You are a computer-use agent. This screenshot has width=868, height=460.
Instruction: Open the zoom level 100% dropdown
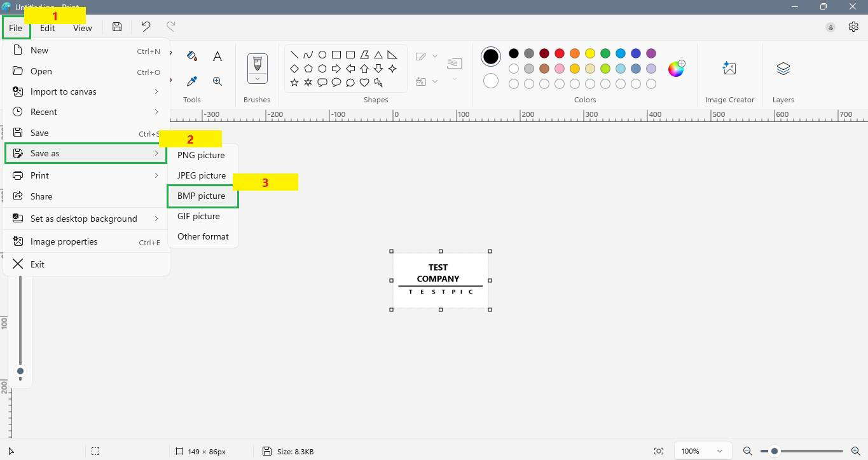[702, 451]
